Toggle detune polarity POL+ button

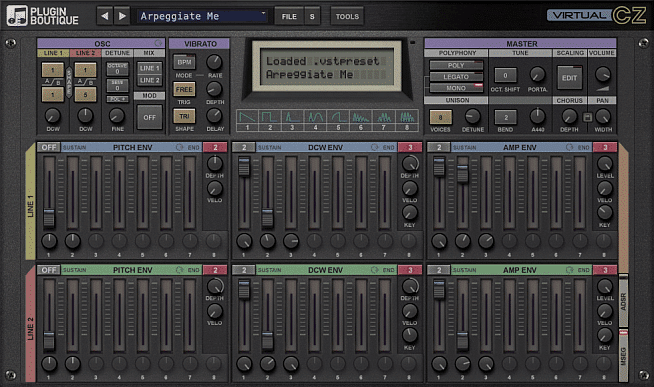coord(117,99)
